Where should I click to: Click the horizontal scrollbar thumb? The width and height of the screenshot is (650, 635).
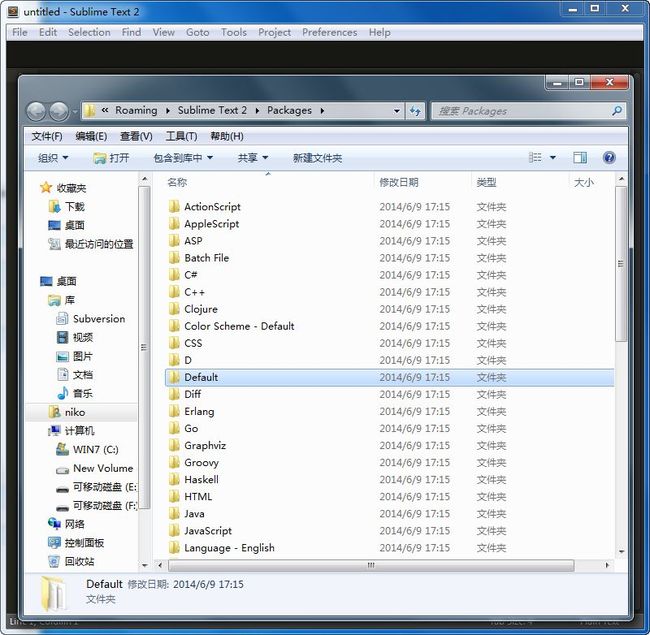[x=371, y=565]
